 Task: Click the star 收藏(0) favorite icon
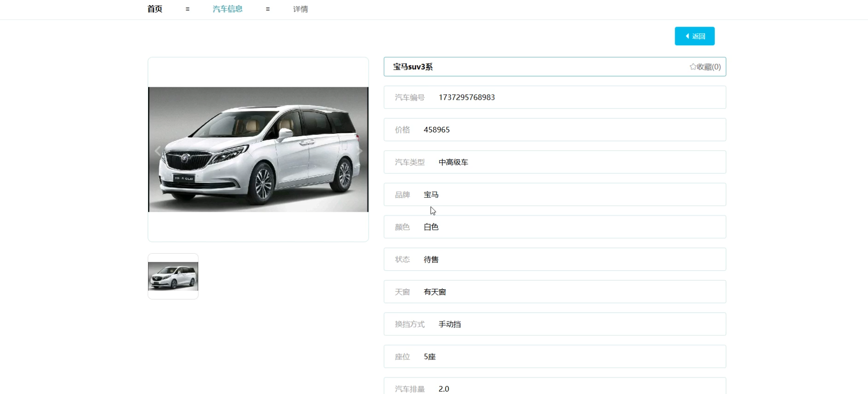(693, 67)
